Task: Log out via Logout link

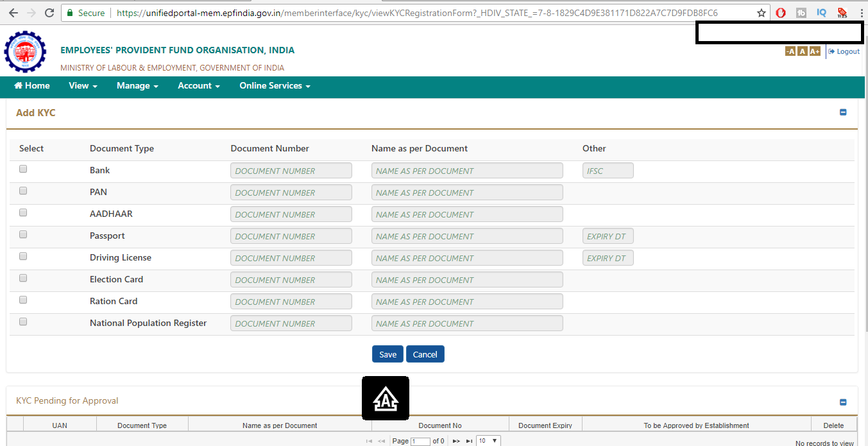Action: pyautogui.click(x=844, y=51)
